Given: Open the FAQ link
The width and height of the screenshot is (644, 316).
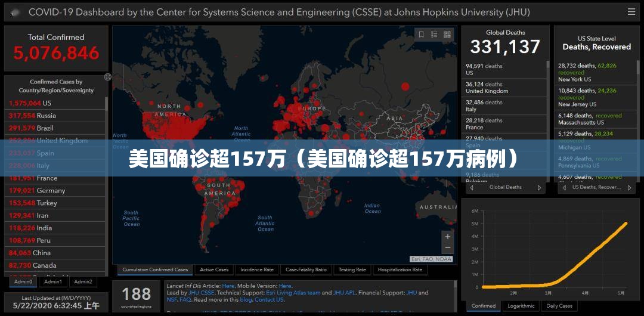Looking at the screenshot, I should click(185, 299).
